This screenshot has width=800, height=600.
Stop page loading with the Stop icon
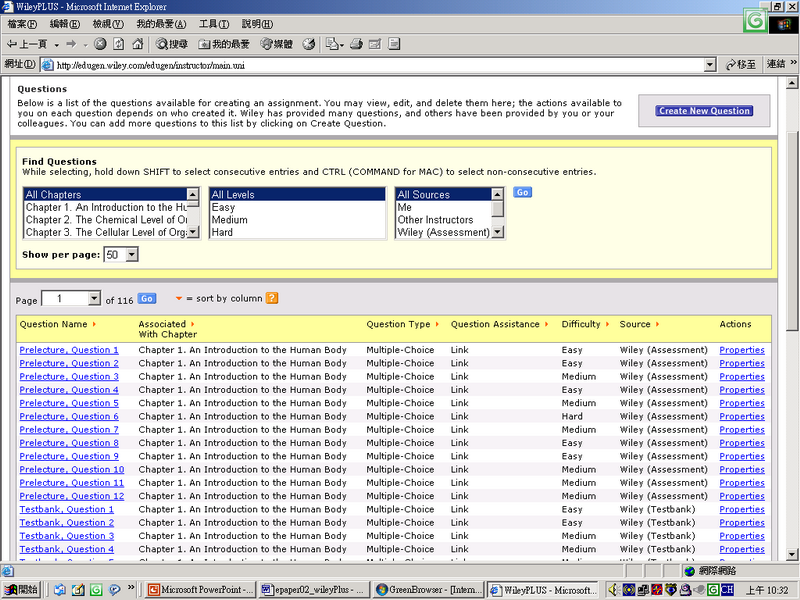point(100,44)
